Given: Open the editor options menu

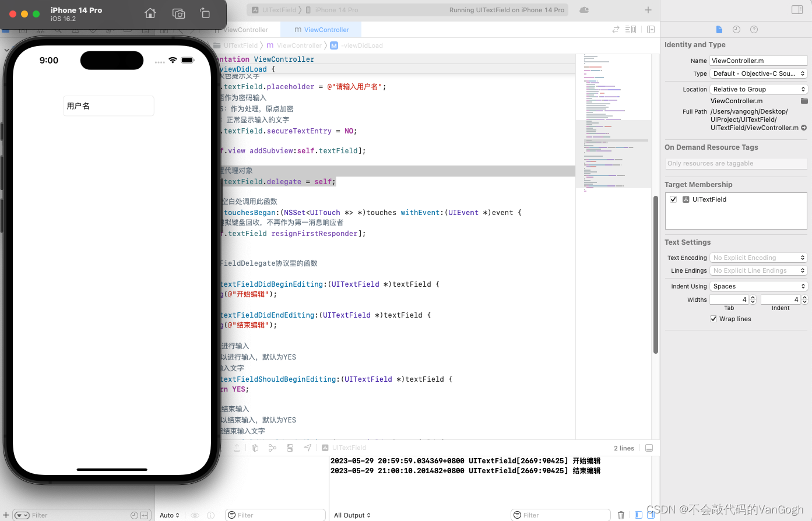Looking at the screenshot, I should (631, 29).
